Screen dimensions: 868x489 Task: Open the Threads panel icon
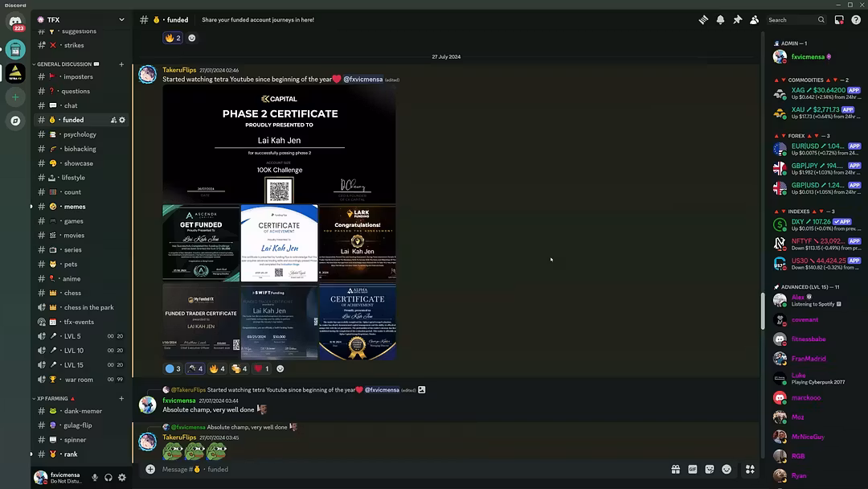(703, 19)
